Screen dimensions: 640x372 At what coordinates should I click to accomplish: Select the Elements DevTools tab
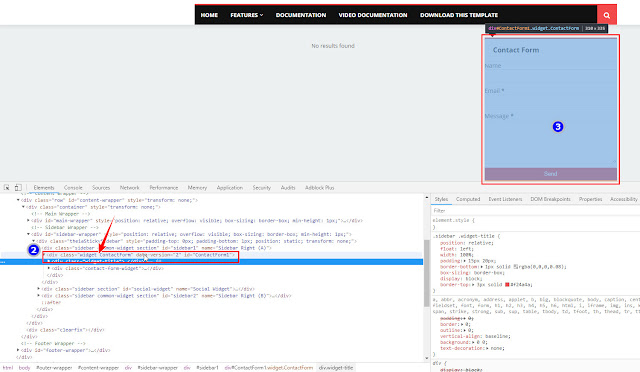[x=44, y=188]
